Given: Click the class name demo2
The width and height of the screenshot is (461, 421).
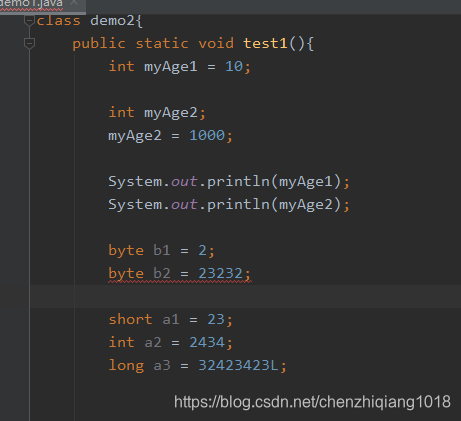Looking at the screenshot, I should pos(113,21).
